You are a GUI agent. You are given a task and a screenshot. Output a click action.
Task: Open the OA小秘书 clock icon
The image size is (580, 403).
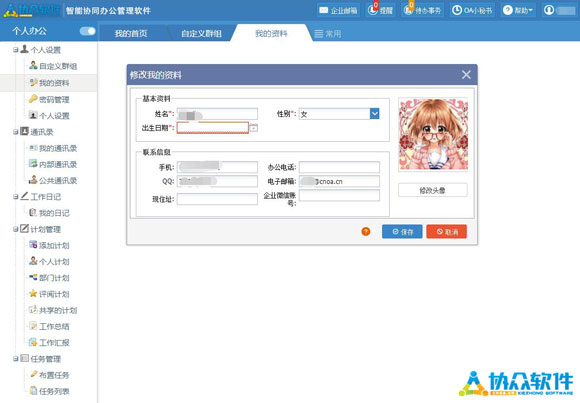(x=457, y=10)
